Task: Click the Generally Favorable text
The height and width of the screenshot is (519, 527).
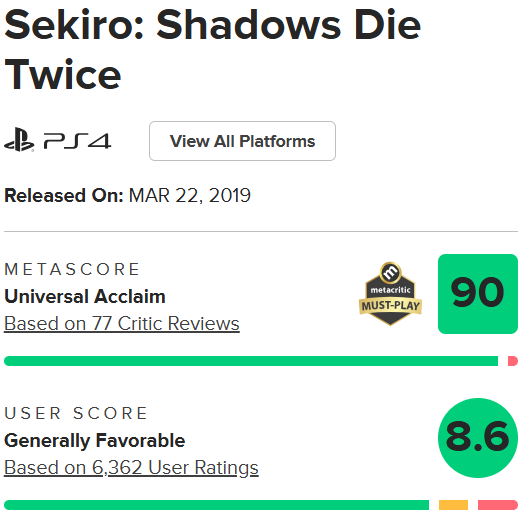Action: 94,441
